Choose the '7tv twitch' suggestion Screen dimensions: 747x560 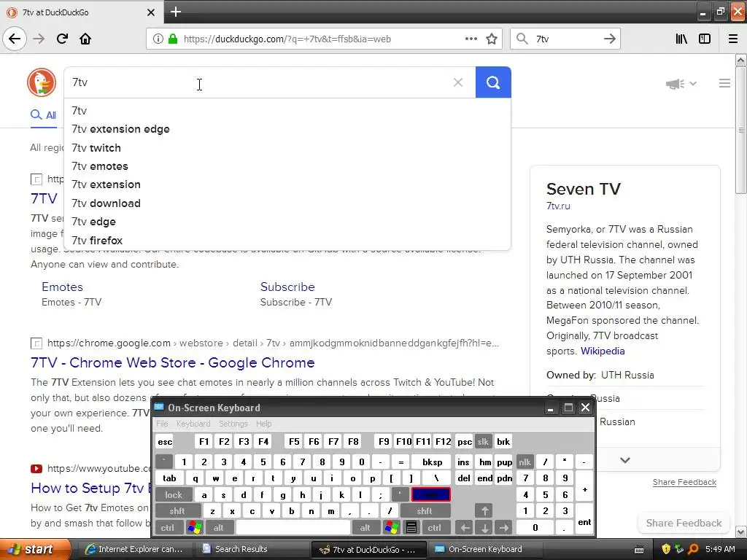pyautogui.click(x=287, y=147)
